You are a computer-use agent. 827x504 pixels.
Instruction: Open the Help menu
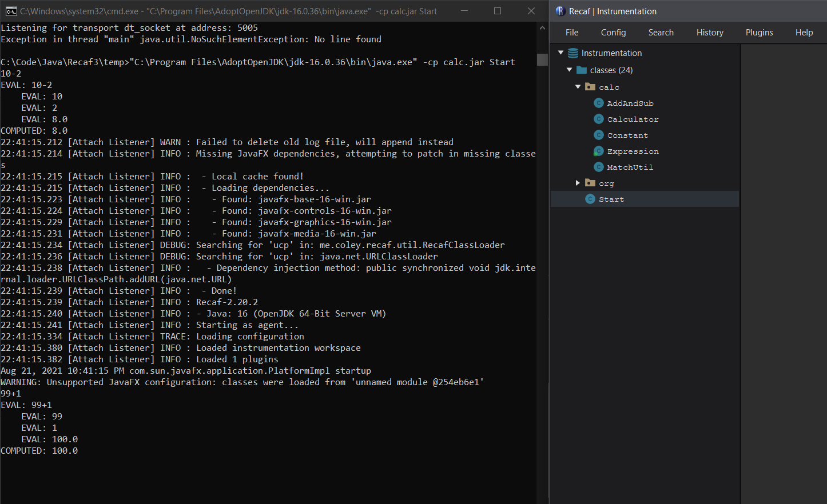point(804,33)
